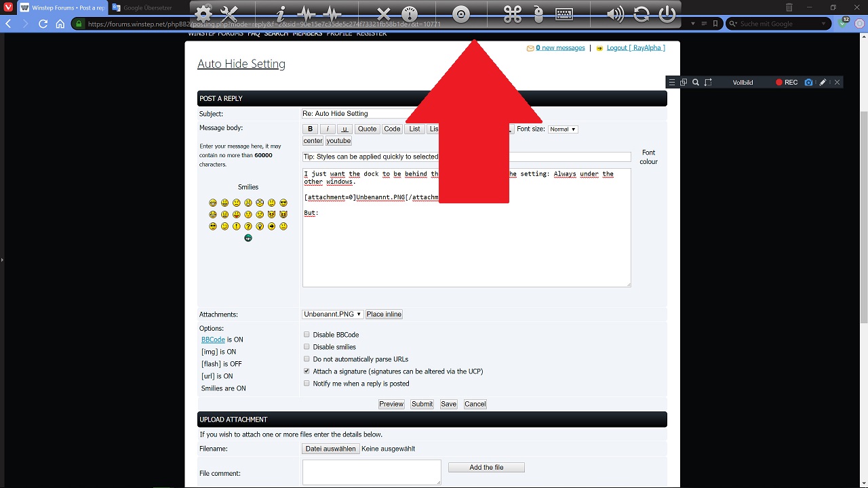Enable the Disable BBCode checkbox

[x=307, y=335]
